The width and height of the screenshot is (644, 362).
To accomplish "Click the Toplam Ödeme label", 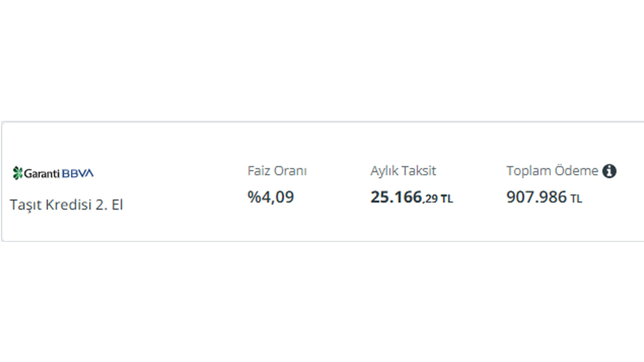I will click(x=552, y=171).
